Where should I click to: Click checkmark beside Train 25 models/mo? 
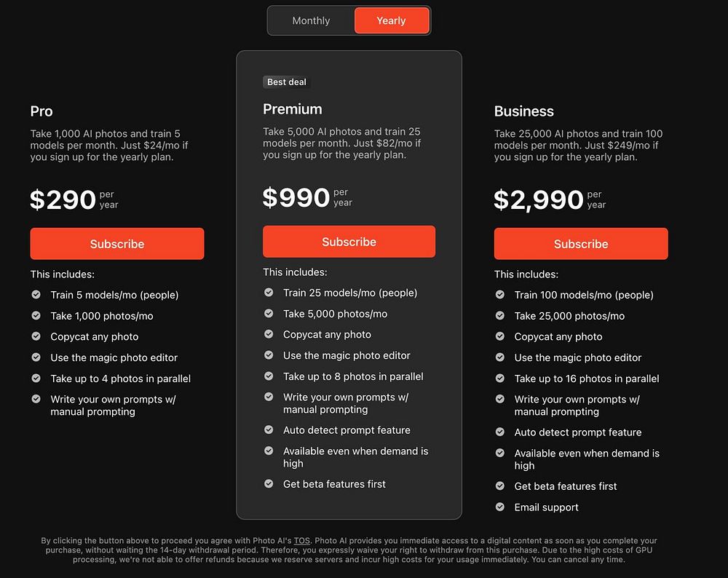(269, 292)
